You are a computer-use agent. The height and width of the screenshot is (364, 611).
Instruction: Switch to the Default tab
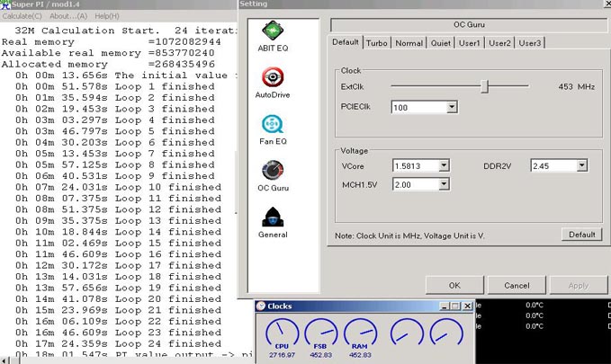pyautogui.click(x=346, y=42)
